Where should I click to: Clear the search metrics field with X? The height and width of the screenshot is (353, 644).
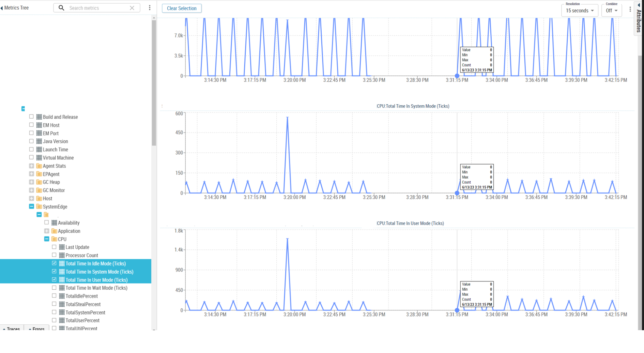pos(132,8)
